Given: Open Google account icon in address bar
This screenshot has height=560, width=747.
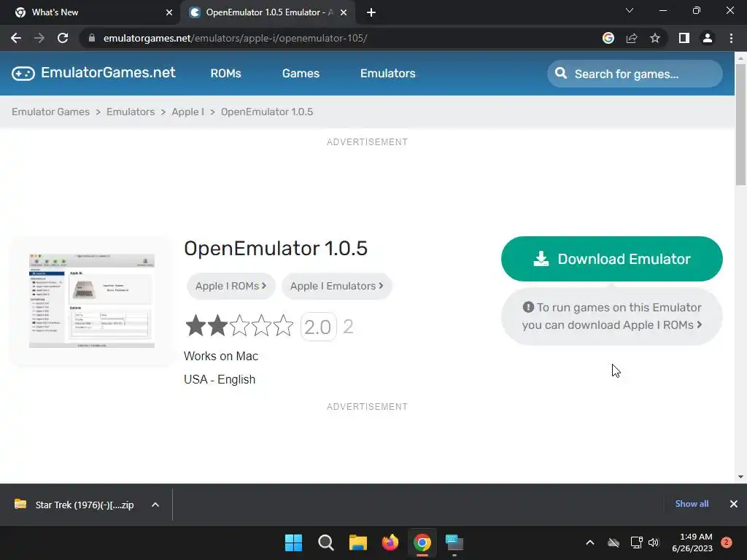Looking at the screenshot, I should [x=608, y=38].
